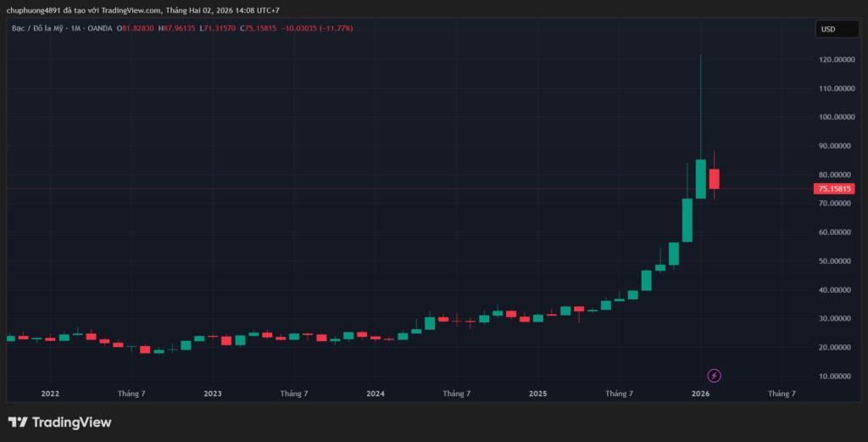Click the low value 71.31570
868x442 pixels.
219,29
